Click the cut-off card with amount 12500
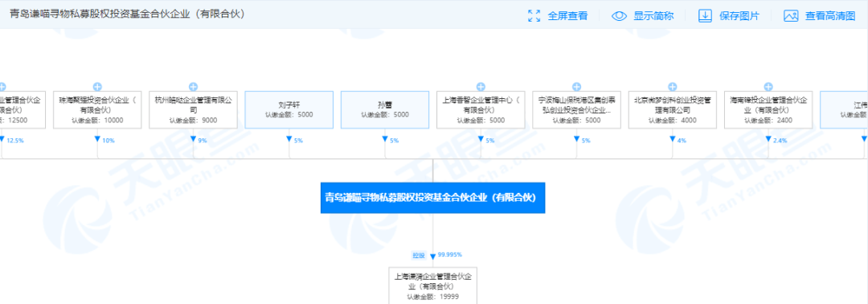Screen dimensions: 868x304 coord(23,109)
